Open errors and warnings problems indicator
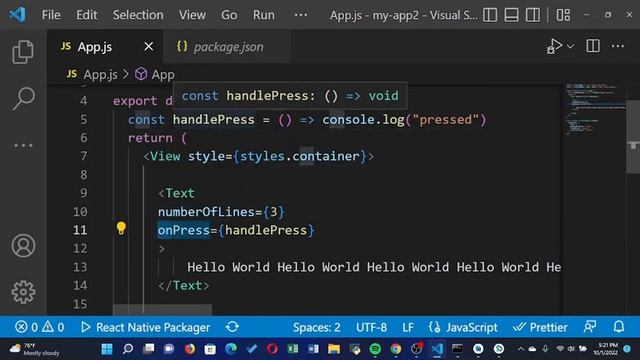Viewport: 640px width, 360px height. (x=40, y=327)
